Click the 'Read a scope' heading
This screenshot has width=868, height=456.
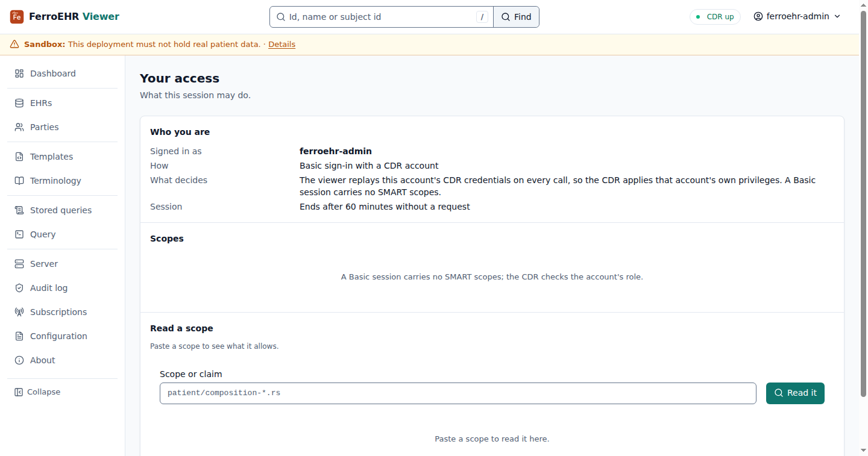(181, 328)
